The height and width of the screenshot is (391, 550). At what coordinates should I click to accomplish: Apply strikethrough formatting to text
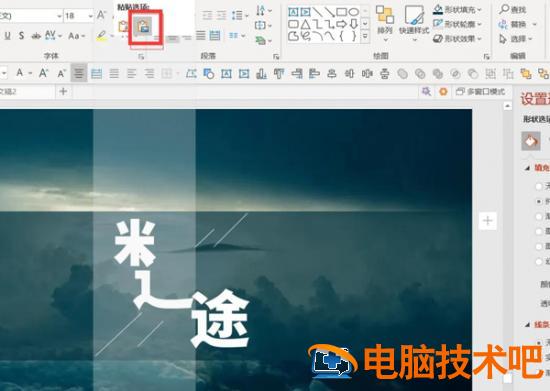point(36,36)
